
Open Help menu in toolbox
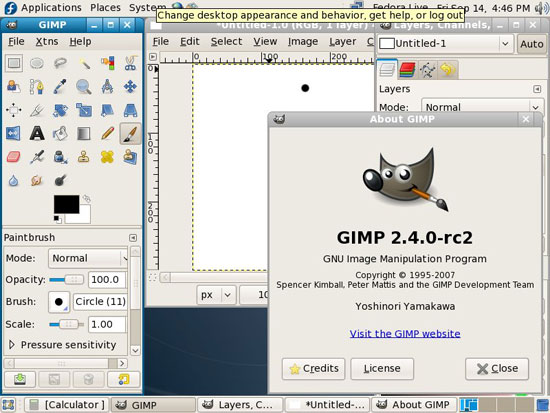(x=80, y=42)
